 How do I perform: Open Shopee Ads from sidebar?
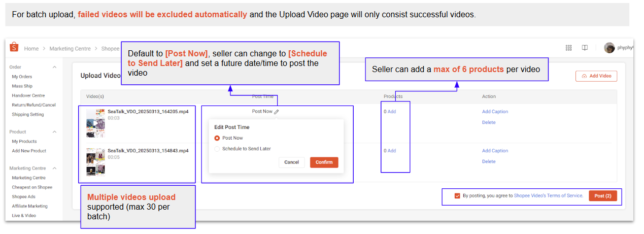23,197
